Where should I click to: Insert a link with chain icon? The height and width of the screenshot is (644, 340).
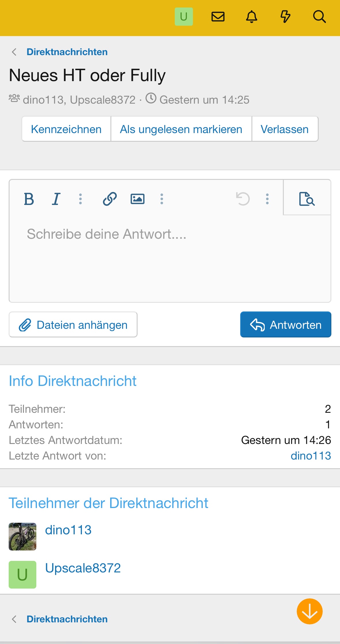(x=110, y=199)
